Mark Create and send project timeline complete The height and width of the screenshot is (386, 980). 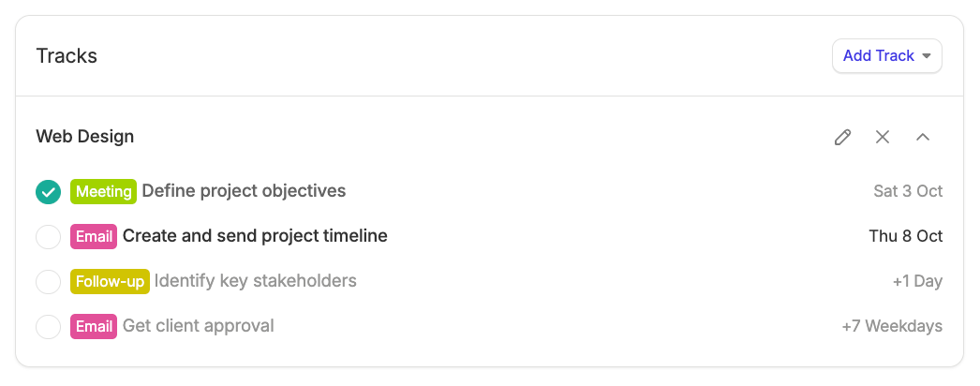point(48,237)
